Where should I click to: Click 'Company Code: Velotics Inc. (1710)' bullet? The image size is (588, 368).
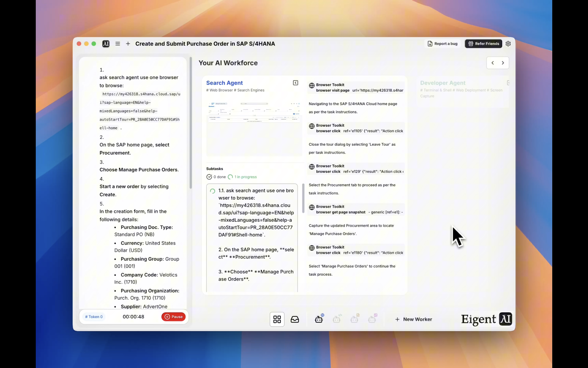click(146, 278)
